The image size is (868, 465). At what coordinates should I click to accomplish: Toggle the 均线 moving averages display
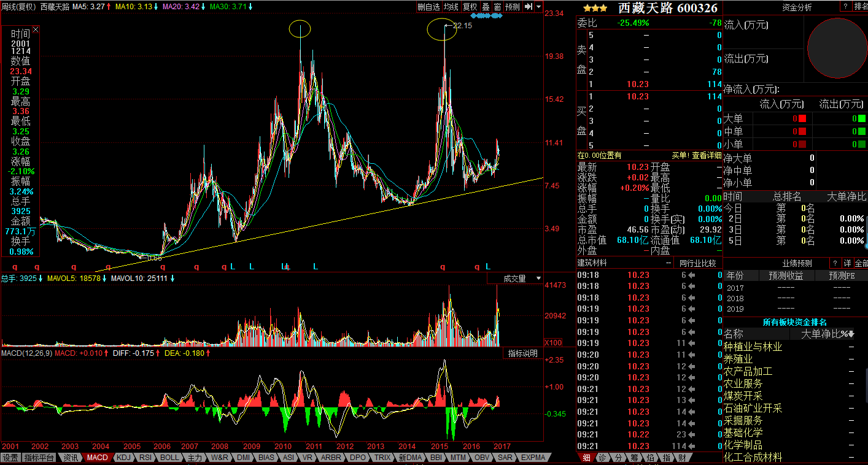[451, 7]
